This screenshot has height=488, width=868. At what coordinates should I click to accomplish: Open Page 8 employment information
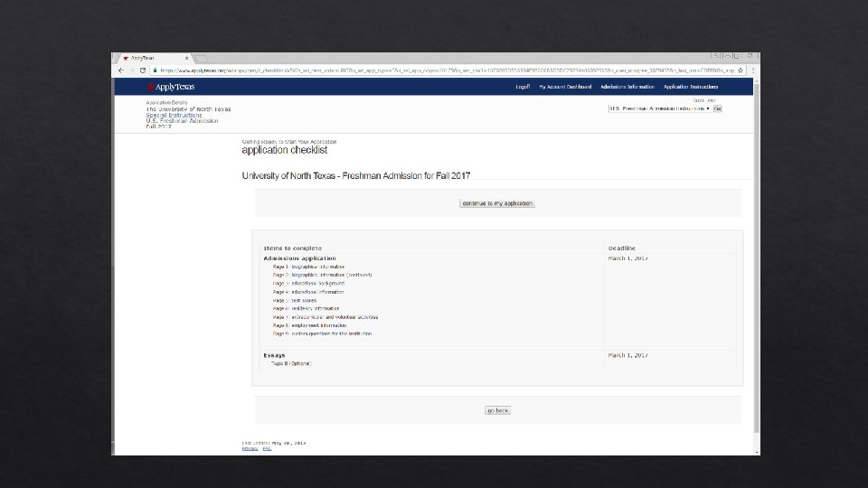pos(309,325)
